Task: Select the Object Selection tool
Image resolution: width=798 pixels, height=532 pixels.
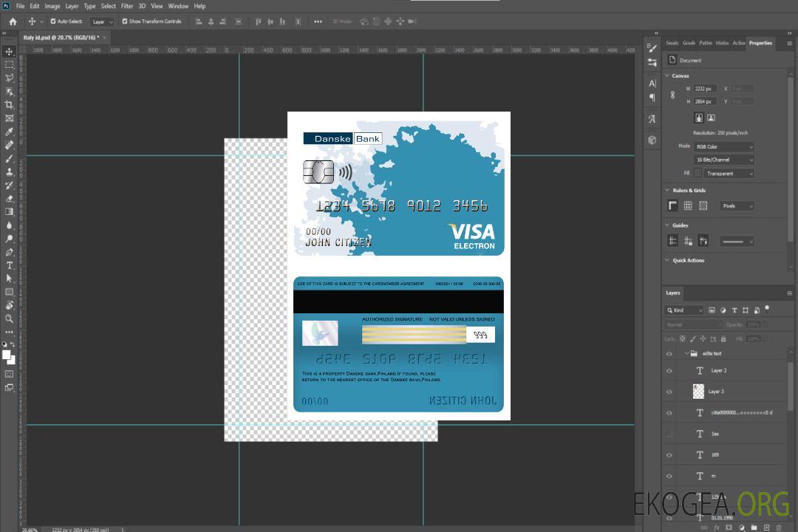Action: [9, 92]
